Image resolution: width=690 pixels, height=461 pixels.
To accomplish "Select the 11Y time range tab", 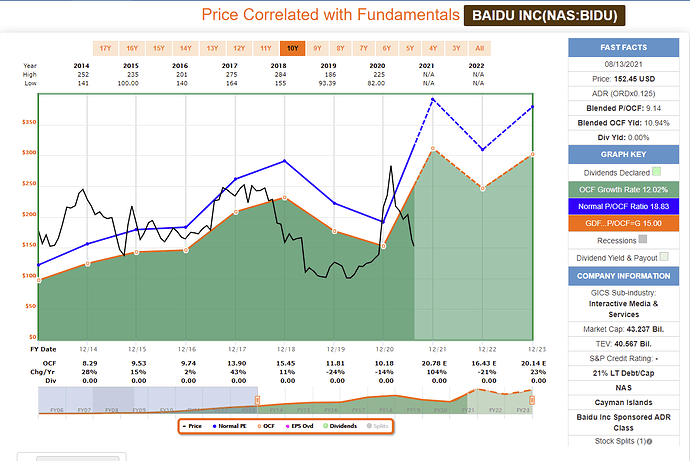I will [x=266, y=48].
